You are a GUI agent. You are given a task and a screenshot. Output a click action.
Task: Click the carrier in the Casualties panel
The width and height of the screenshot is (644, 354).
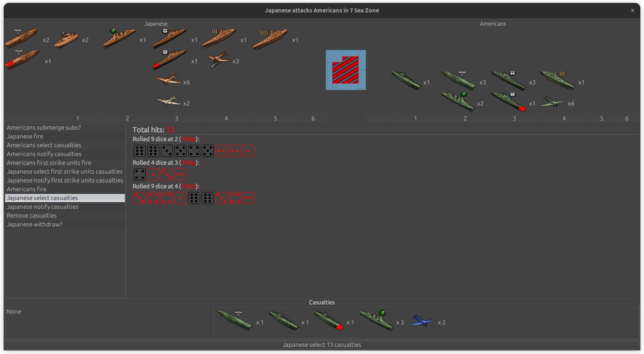(x=235, y=320)
